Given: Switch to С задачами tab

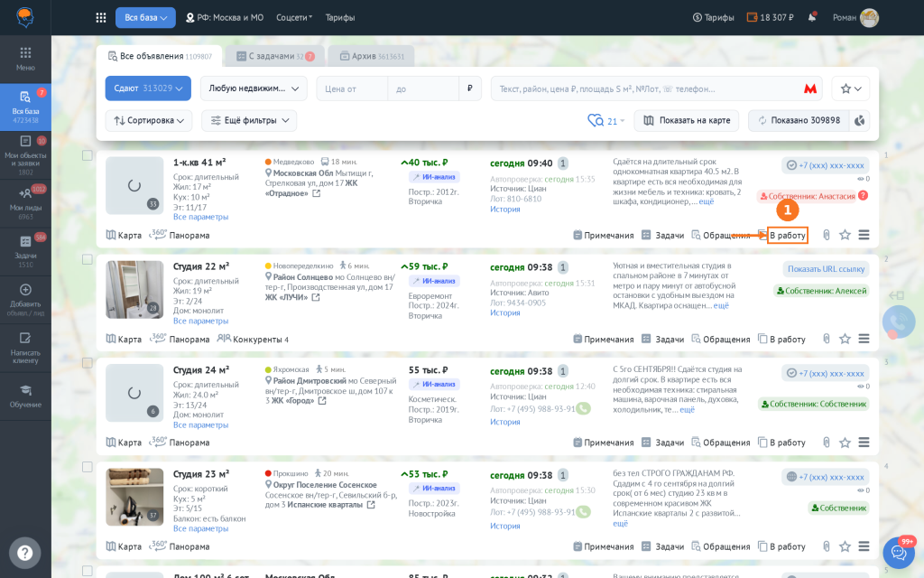Looking at the screenshot, I should coord(275,56).
